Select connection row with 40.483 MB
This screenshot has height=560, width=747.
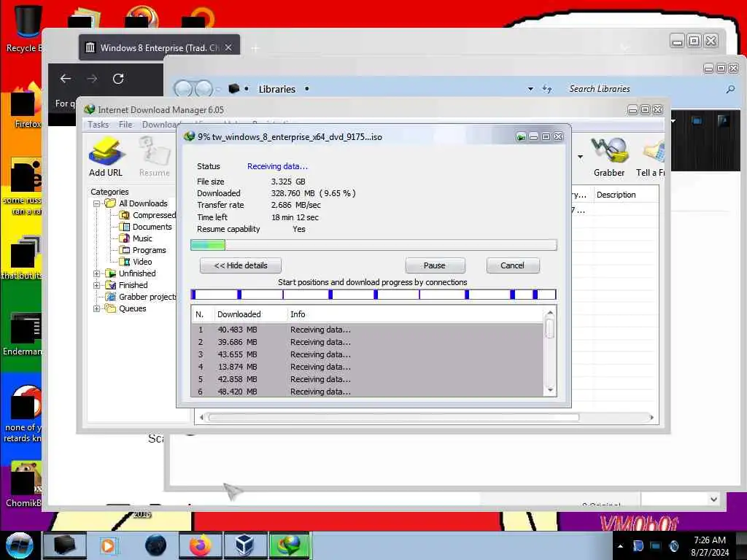pos(368,330)
